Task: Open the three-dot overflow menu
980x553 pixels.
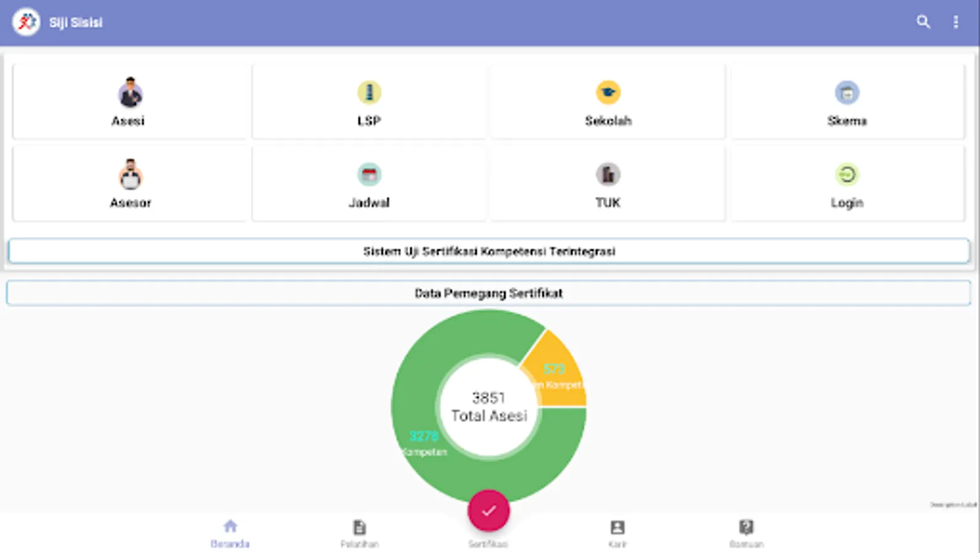Action: click(956, 22)
